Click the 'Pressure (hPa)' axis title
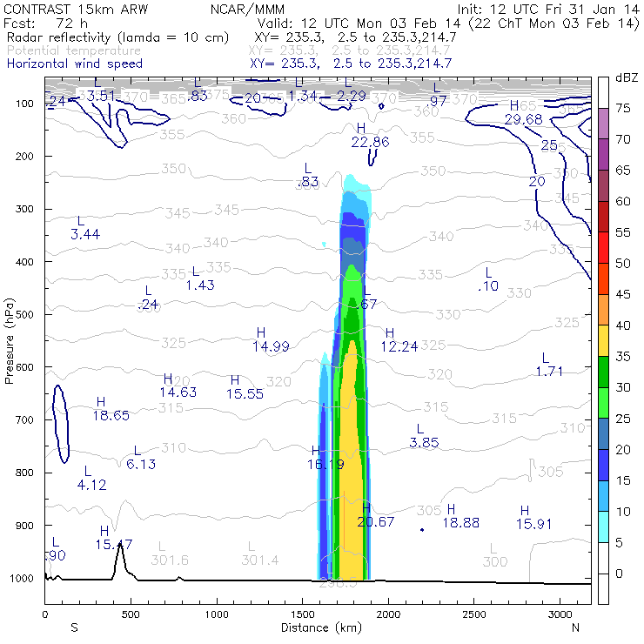 pos(9,341)
